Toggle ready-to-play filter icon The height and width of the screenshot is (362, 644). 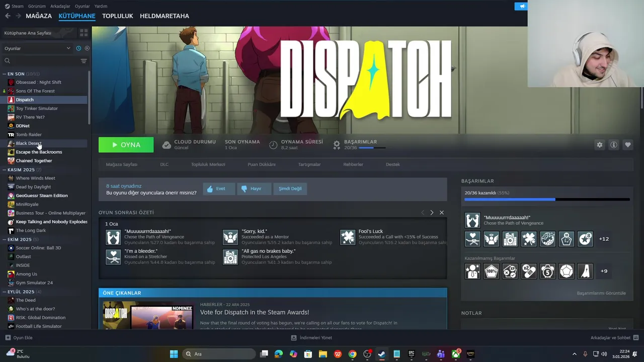click(x=87, y=48)
